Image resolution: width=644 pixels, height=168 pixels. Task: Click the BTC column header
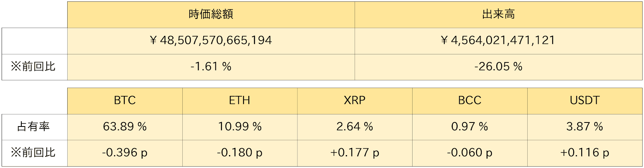(x=125, y=100)
